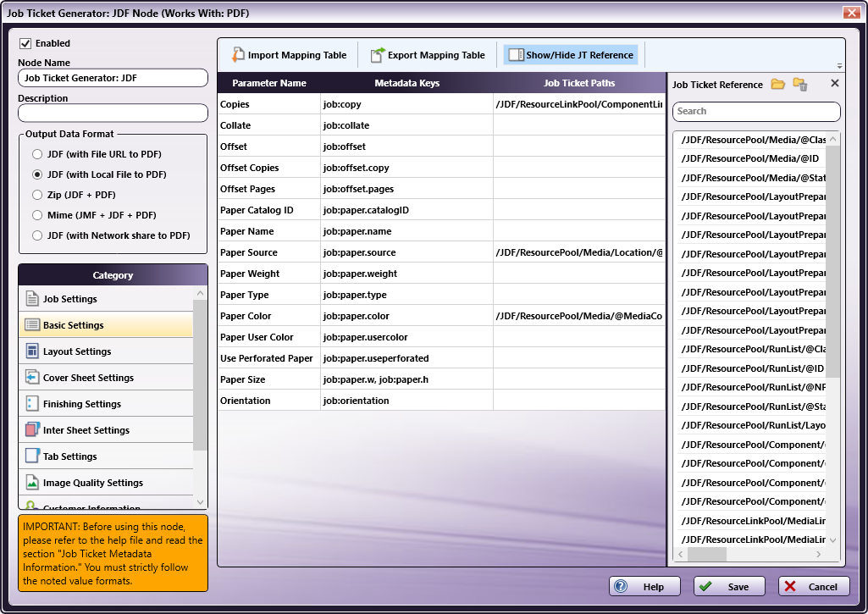This screenshot has height=614, width=868.
Task: Click reference list scroll up arrow
Action: 832,139
